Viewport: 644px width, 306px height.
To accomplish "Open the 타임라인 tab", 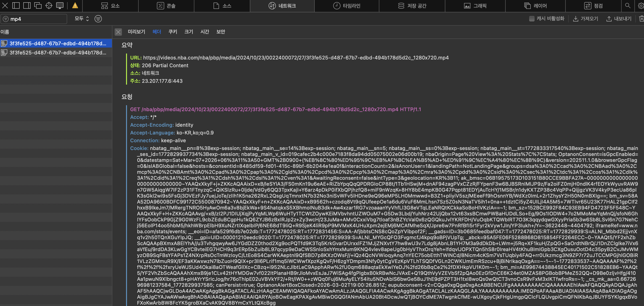I will pos(347,6).
